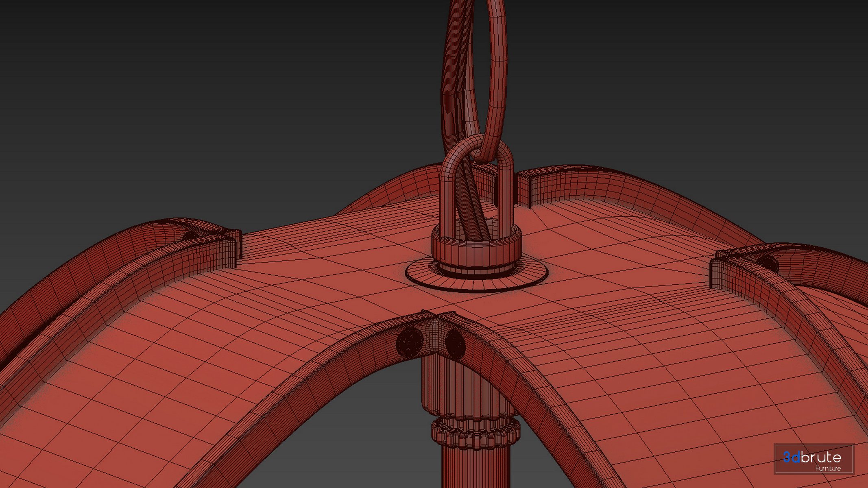Click the 3dbrute logo watermark
This screenshot has height=488, width=868.
coord(812,457)
